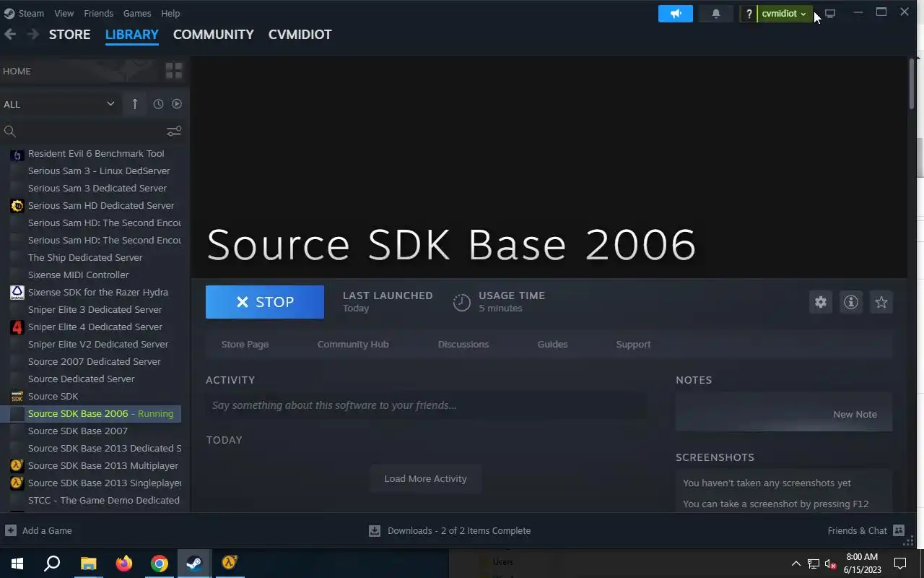
Task: Click the recent activity clock filter icon
Action: tap(158, 104)
